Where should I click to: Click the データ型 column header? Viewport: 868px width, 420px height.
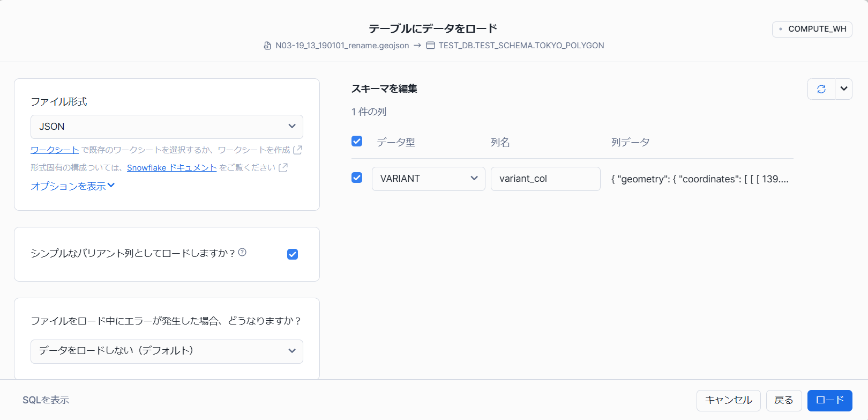click(396, 142)
